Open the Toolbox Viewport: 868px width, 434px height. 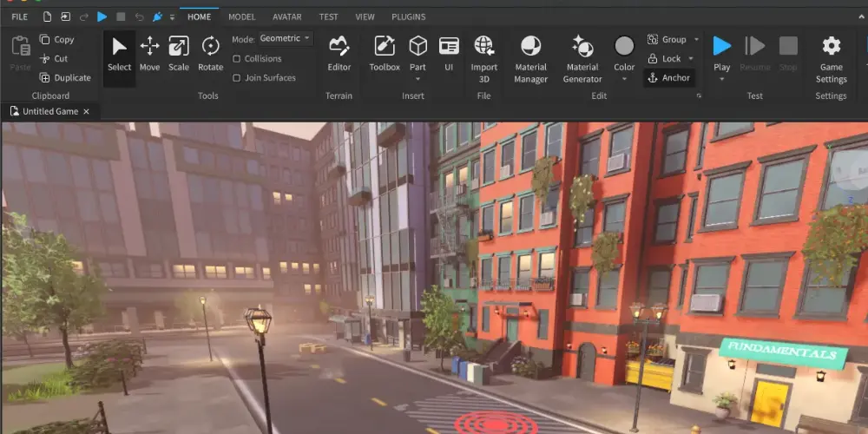[x=385, y=54]
